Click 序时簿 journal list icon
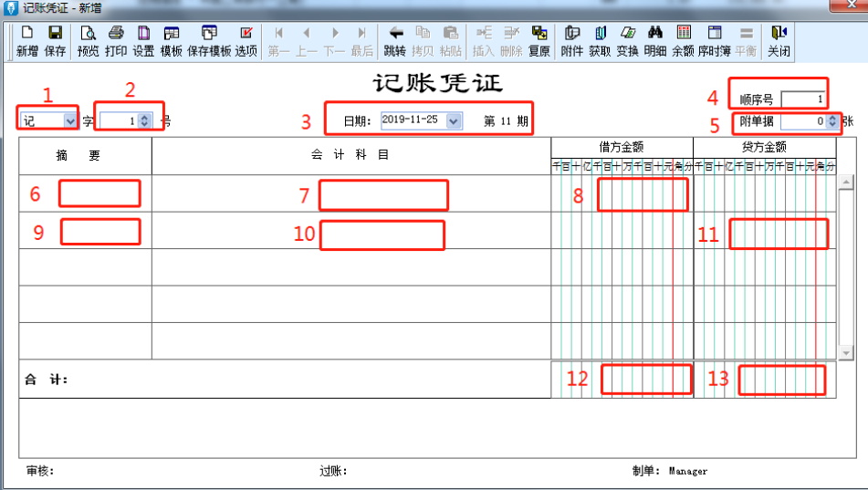 point(714,41)
